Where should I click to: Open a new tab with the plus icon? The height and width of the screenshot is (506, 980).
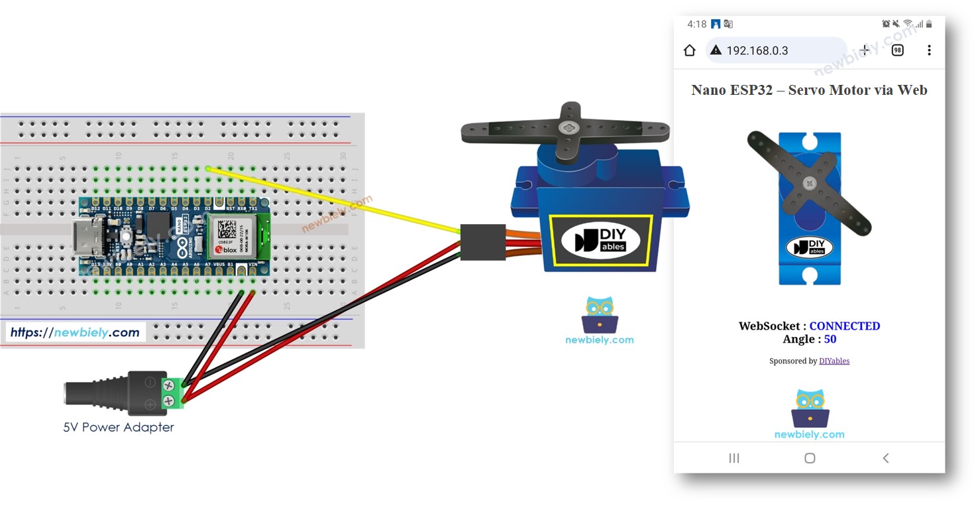coord(863,50)
